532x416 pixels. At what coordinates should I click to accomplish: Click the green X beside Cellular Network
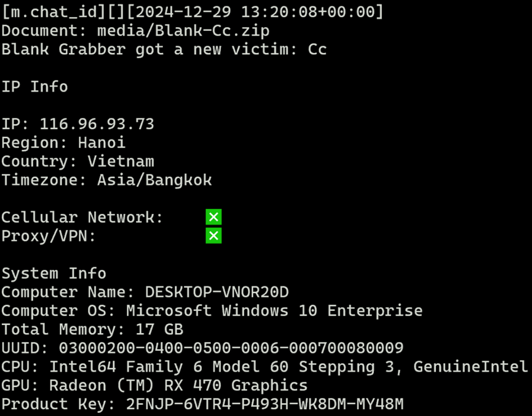[x=213, y=217]
